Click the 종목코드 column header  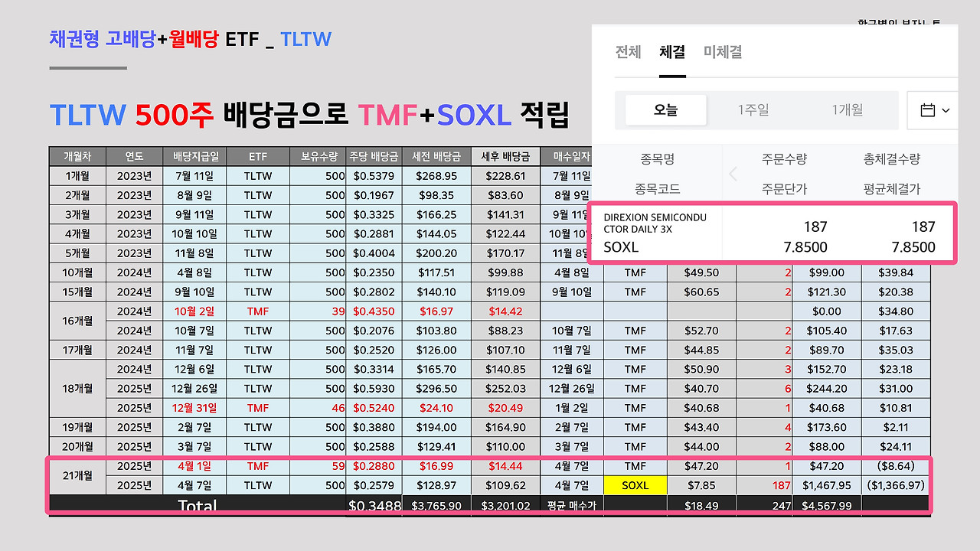(658, 188)
